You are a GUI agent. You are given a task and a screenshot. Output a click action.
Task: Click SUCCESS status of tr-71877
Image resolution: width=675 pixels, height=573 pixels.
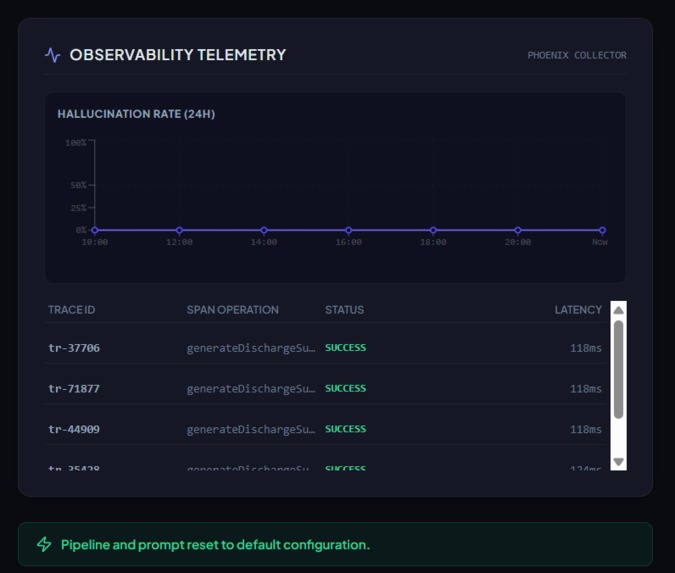pyautogui.click(x=346, y=388)
